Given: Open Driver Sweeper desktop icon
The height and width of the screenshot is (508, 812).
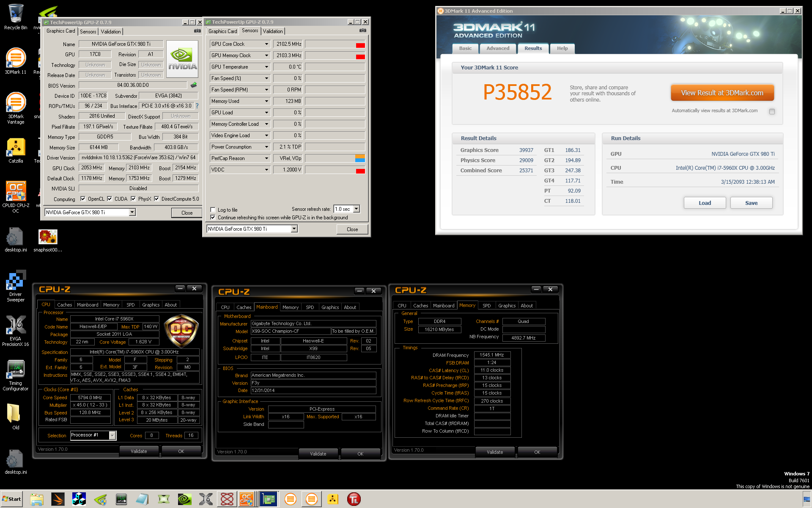Looking at the screenshot, I should tap(16, 286).
